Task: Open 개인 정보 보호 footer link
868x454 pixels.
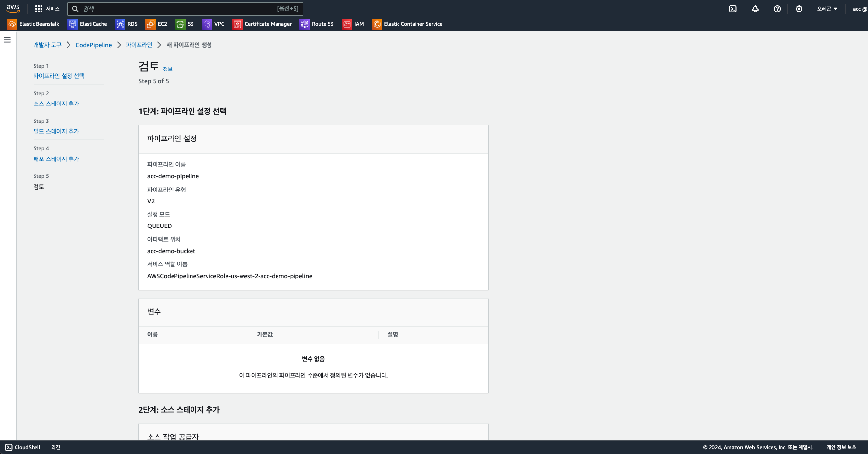Action: 841,447
